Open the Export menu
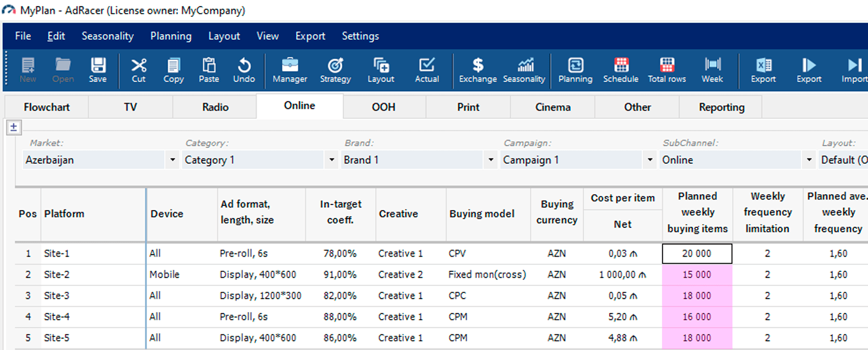This screenshot has width=868, height=350. coord(310,36)
